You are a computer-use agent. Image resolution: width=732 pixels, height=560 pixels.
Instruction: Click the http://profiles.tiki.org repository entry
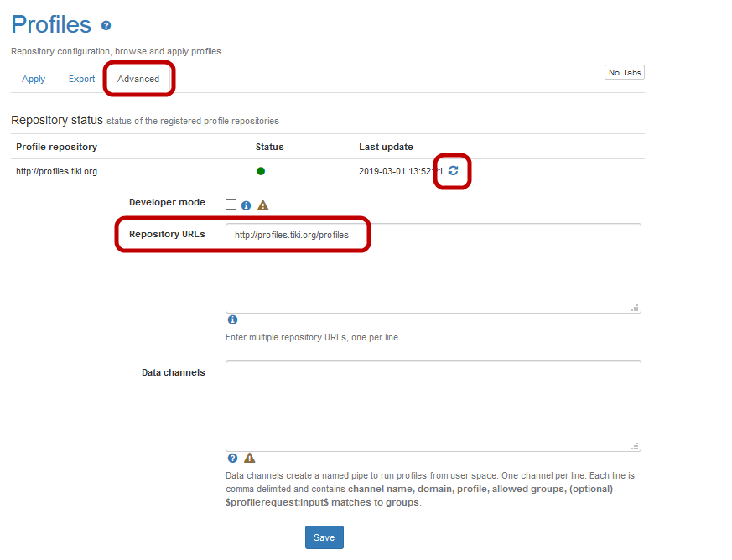click(x=57, y=172)
